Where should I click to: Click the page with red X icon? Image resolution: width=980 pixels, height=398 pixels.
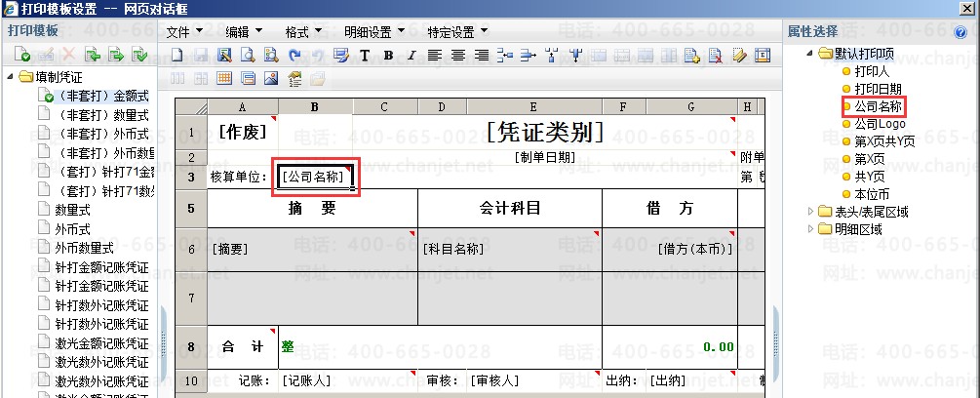[x=715, y=56]
